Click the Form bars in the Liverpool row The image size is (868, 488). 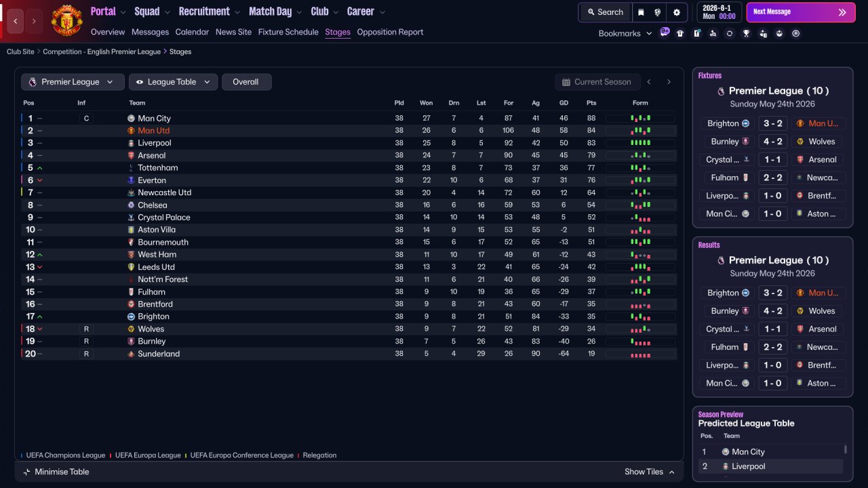click(640, 143)
